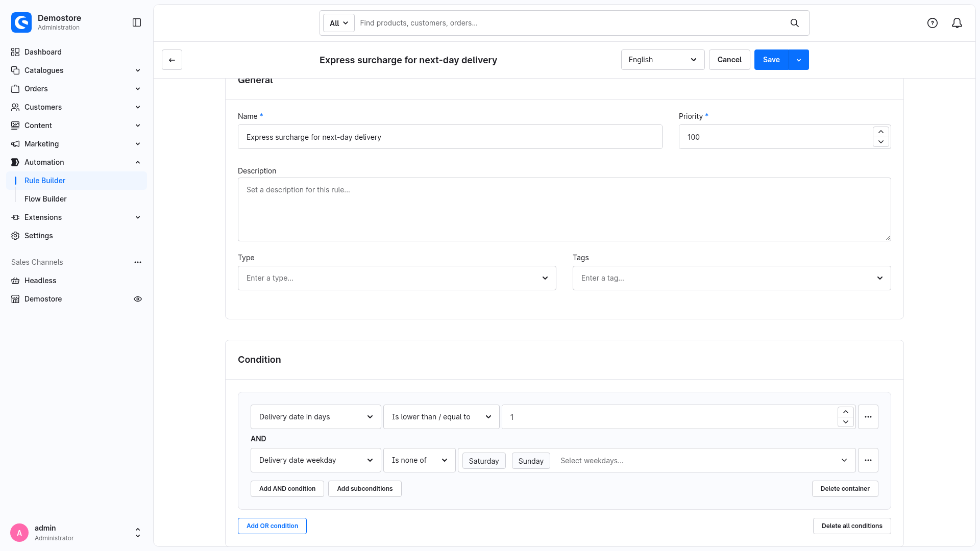Open the Is none of operator dropdown

click(419, 460)
